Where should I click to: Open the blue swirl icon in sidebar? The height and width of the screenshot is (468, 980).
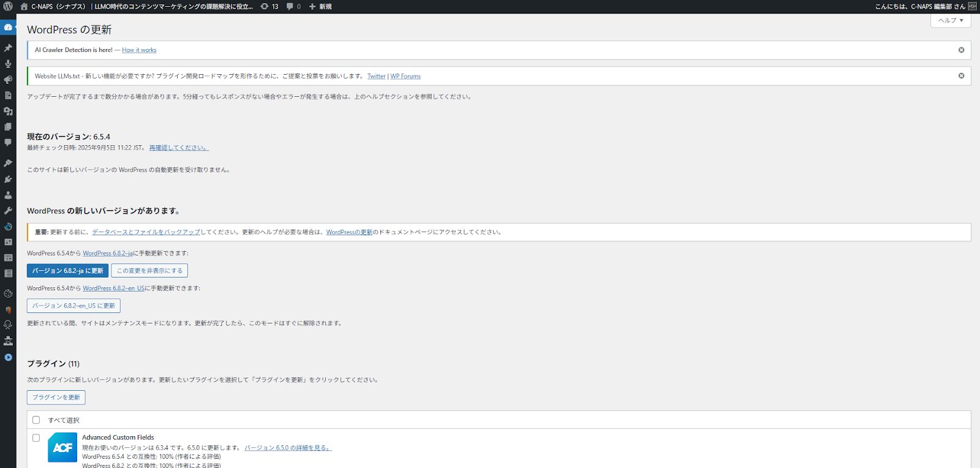8,227
